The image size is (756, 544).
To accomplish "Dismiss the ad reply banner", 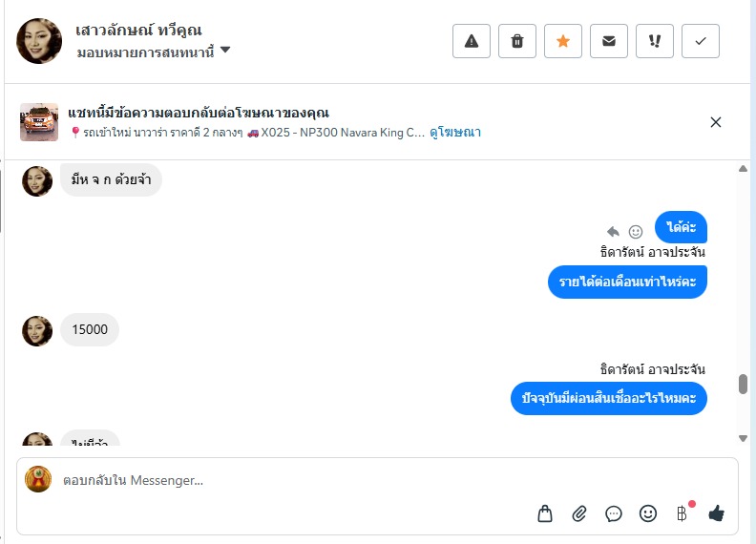I will tap(716, 122).
